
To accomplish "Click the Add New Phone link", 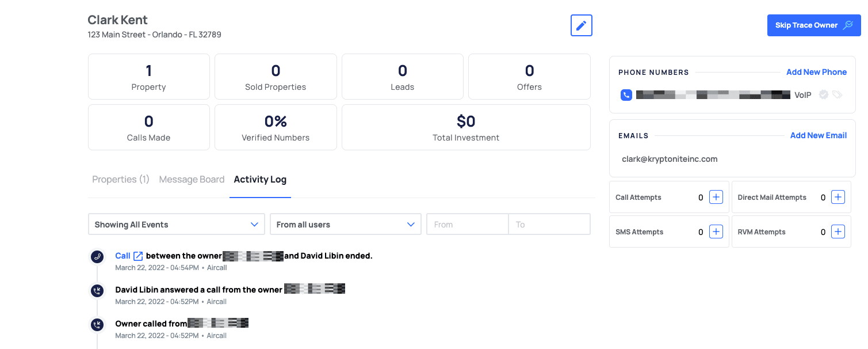I will 816,72.
